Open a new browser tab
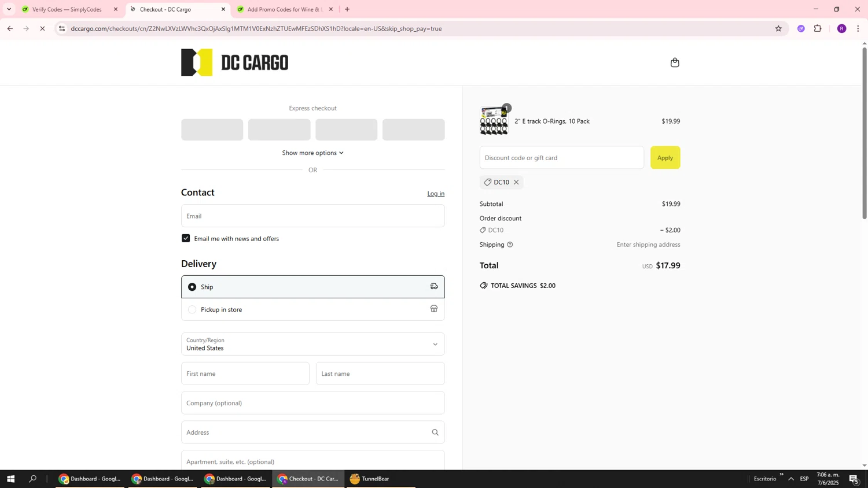 (347, 9)
